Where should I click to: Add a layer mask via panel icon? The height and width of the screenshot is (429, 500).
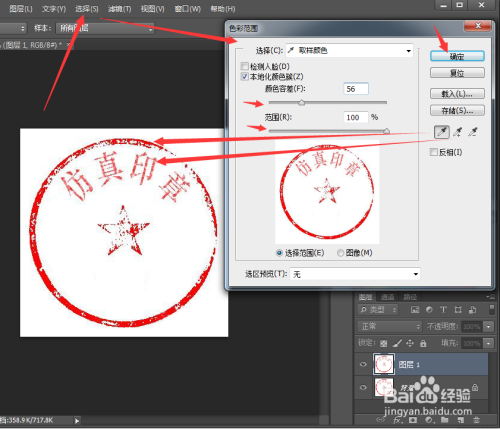[x=413, y=420]
